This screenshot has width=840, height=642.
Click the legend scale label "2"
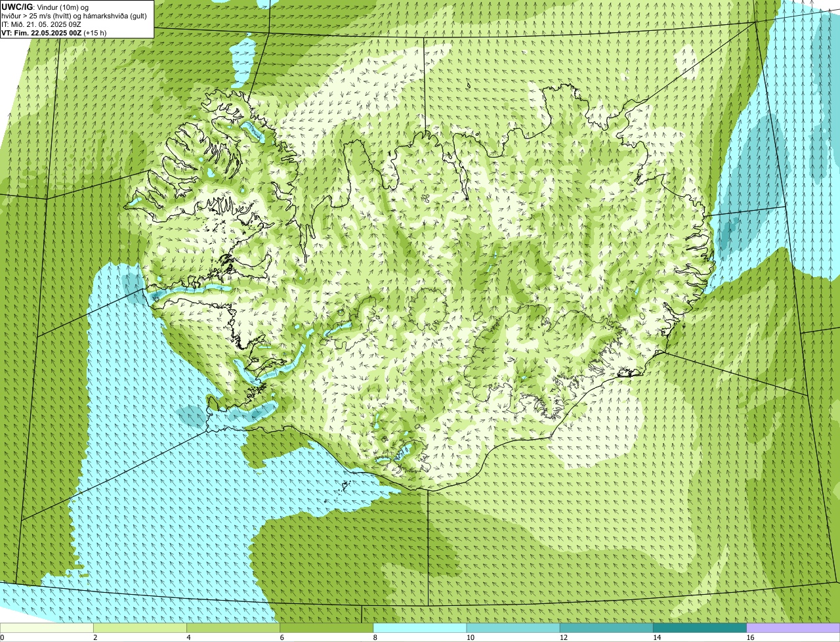[x=95, y=637]
